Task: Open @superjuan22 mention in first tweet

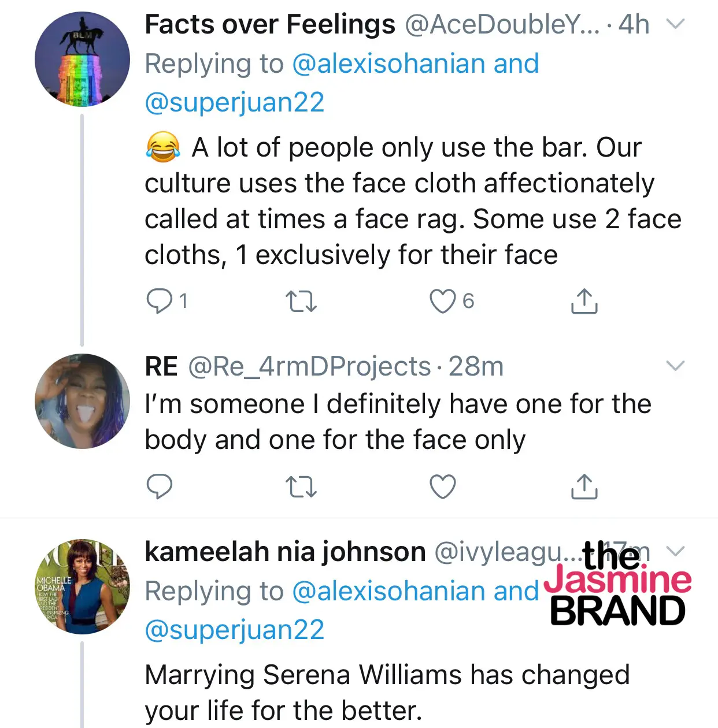Action: click(234, 102)
